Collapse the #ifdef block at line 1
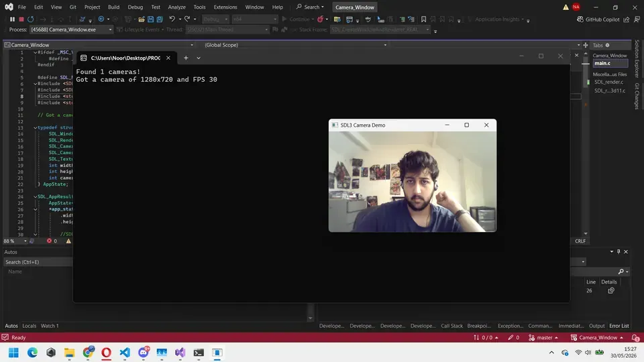Screen dimensions: 644x362 click(36, 52)
